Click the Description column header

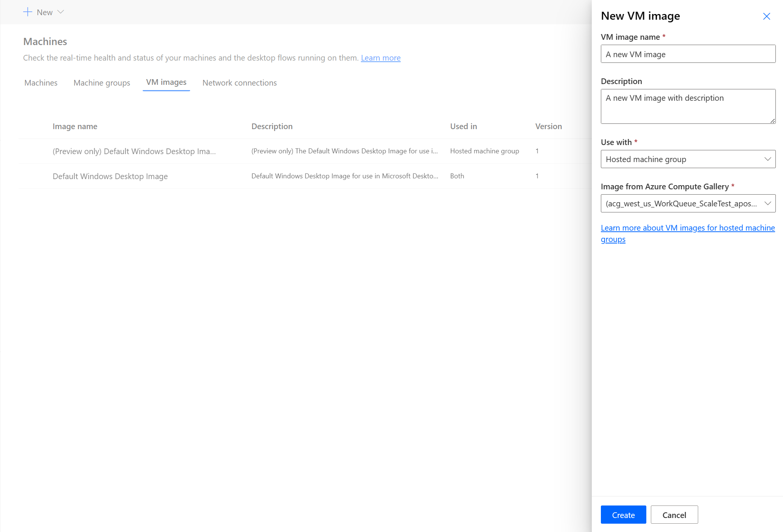click(271, 126)
